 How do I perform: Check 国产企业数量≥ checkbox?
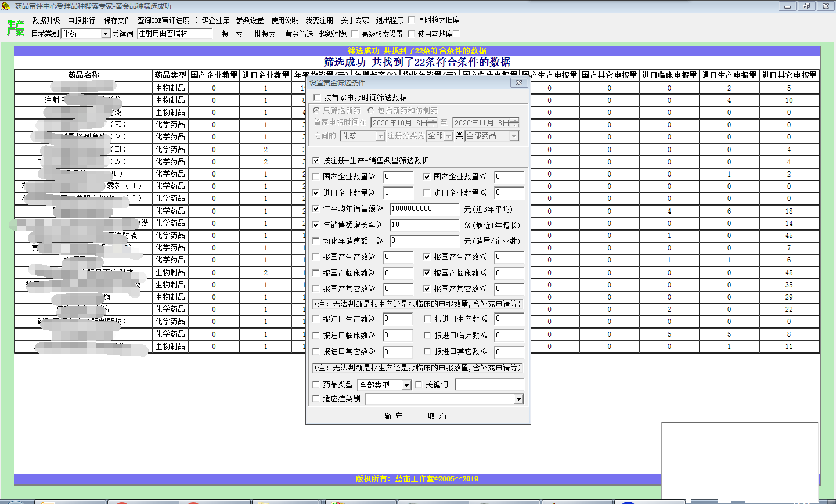316,177
